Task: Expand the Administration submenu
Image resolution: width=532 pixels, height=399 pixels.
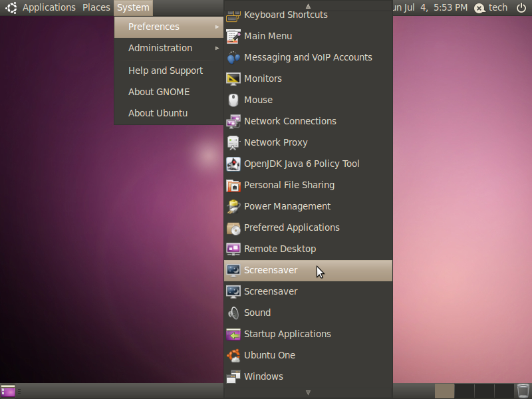Action: tap(169, 48)
